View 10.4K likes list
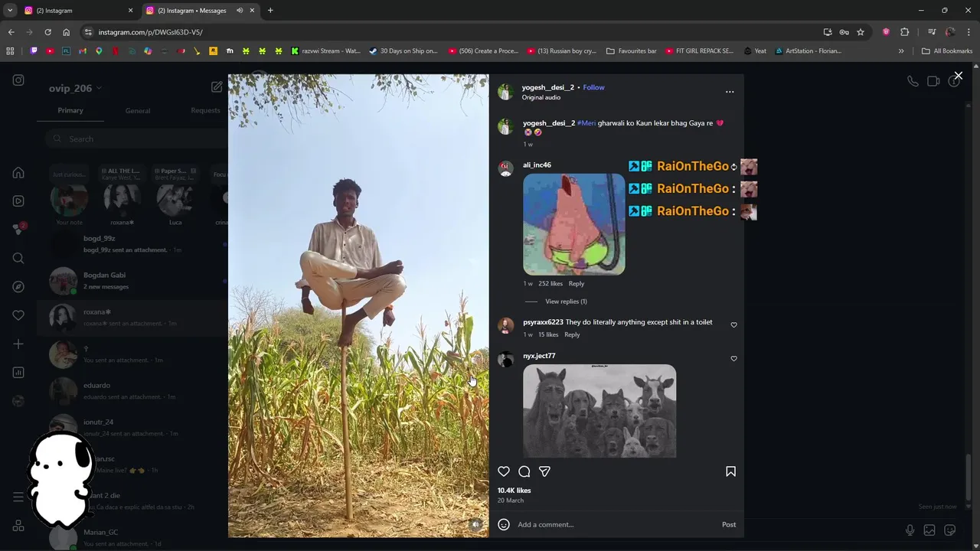The image size is (980, 551). (514, 491)
